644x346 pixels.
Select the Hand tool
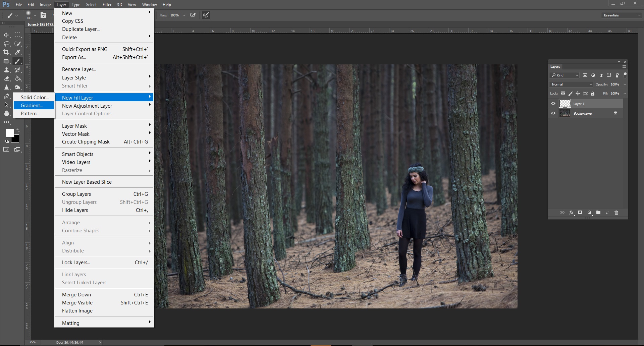pos(6,113)
